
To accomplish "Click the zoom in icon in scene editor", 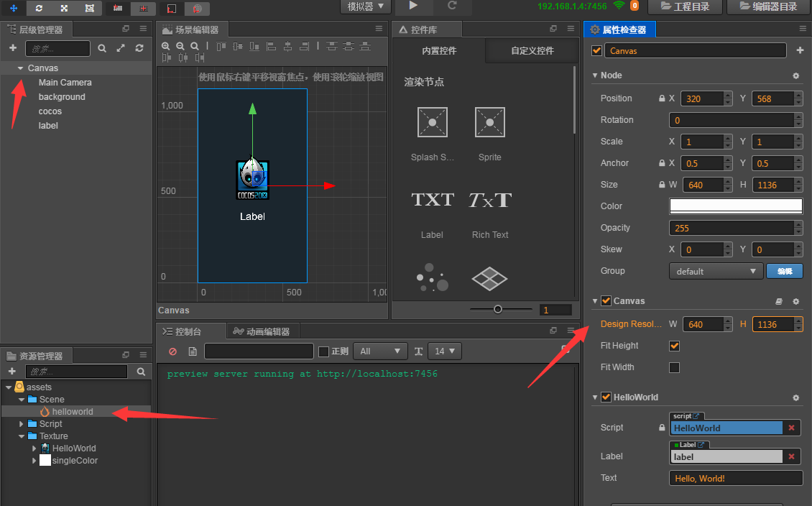I will (166, 46).
